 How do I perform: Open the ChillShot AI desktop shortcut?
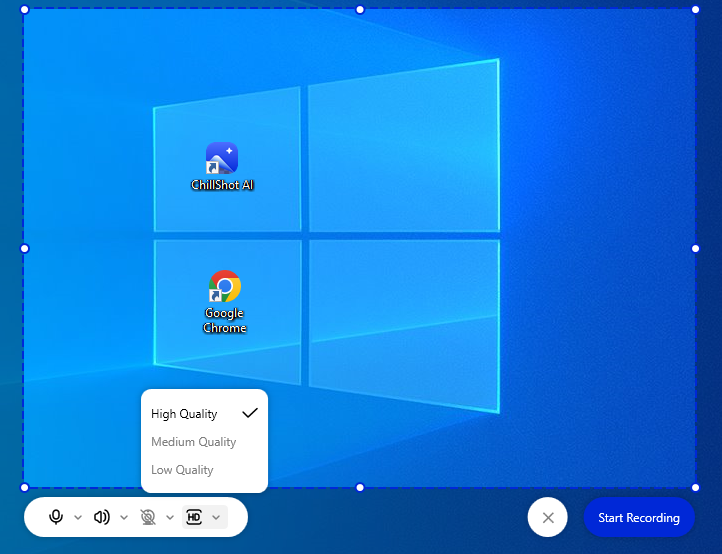click(222, 166)
